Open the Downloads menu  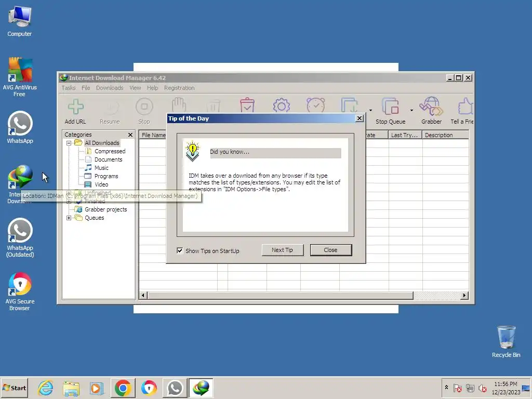[x=110, y=88]
